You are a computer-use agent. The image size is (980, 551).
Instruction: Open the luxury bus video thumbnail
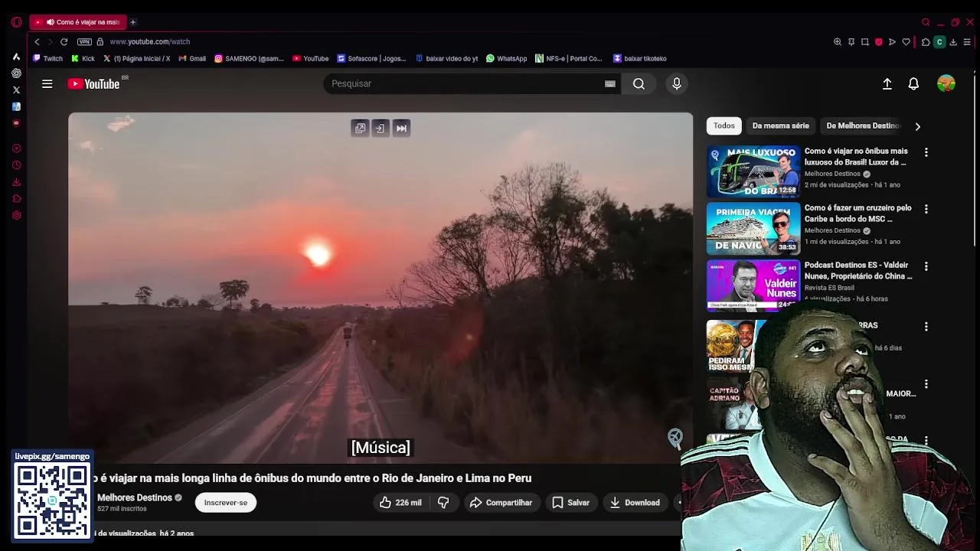point(753,171)
